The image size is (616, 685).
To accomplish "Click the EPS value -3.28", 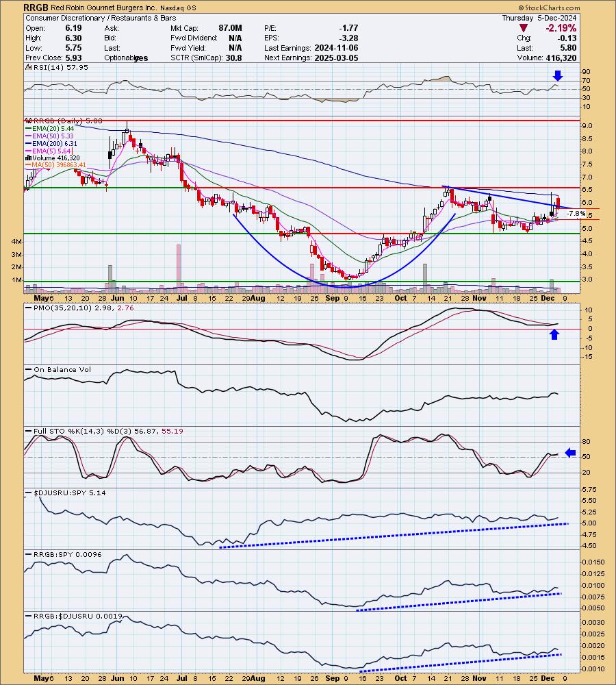I will pyautogui.click(x=348, y=38).
